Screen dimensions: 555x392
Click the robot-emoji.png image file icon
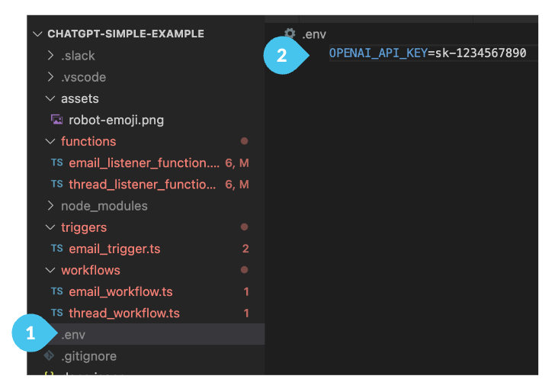(56, 120)
